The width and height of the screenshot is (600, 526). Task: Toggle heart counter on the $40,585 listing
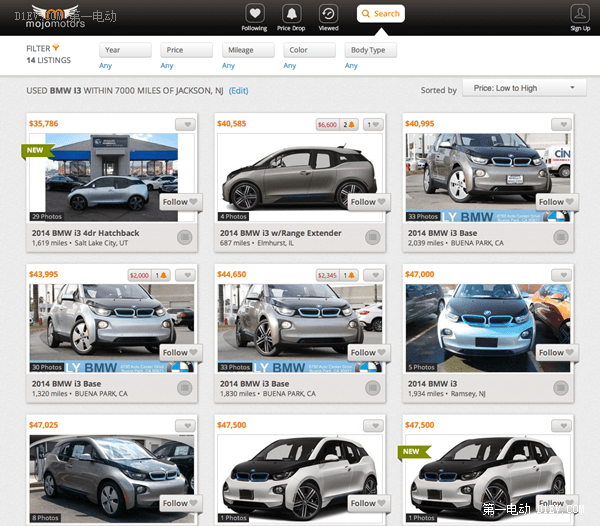coord(373,124)
